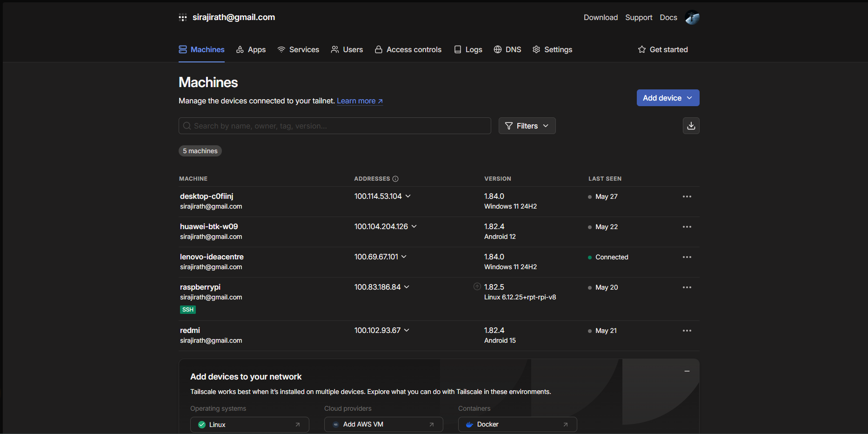Click the 5 machines count badge
Screen dimensions: 868x434
tap(200, 151)
